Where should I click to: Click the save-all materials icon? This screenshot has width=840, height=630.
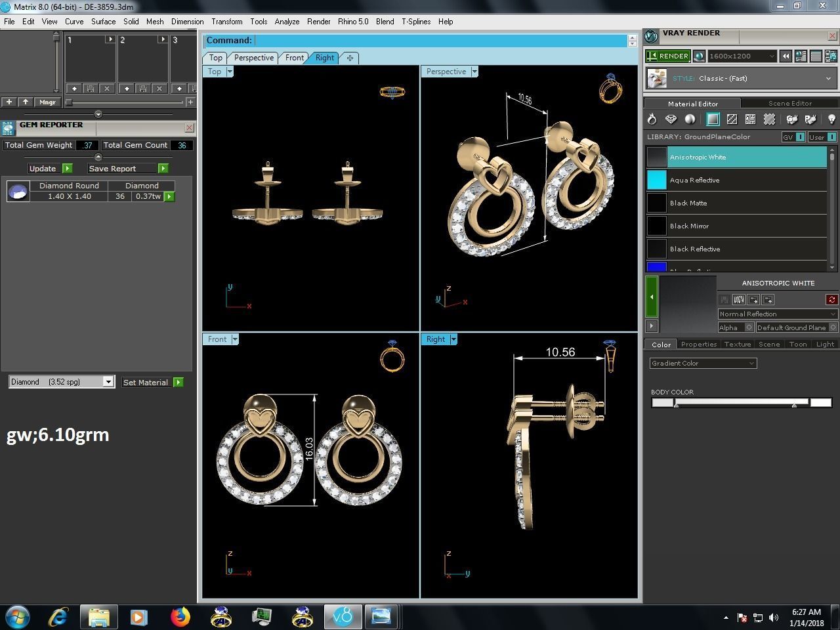[739, 299]
